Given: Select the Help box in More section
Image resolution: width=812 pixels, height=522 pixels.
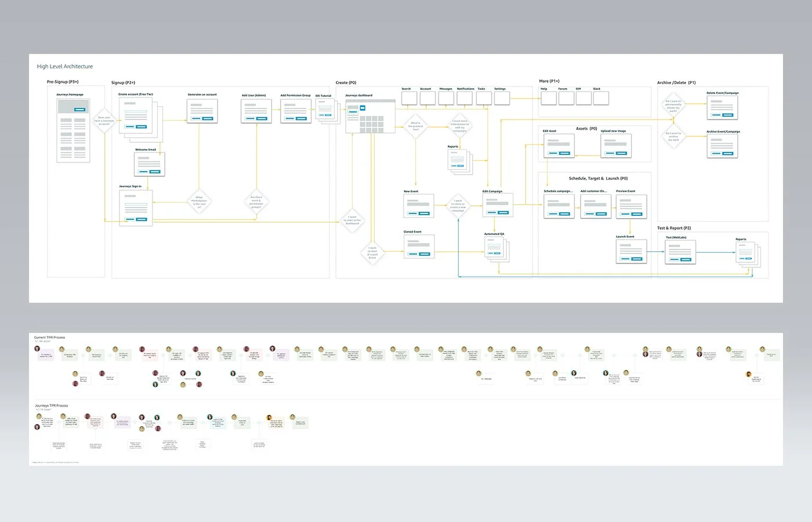Looking at the screenshot, I should [549, 98].
